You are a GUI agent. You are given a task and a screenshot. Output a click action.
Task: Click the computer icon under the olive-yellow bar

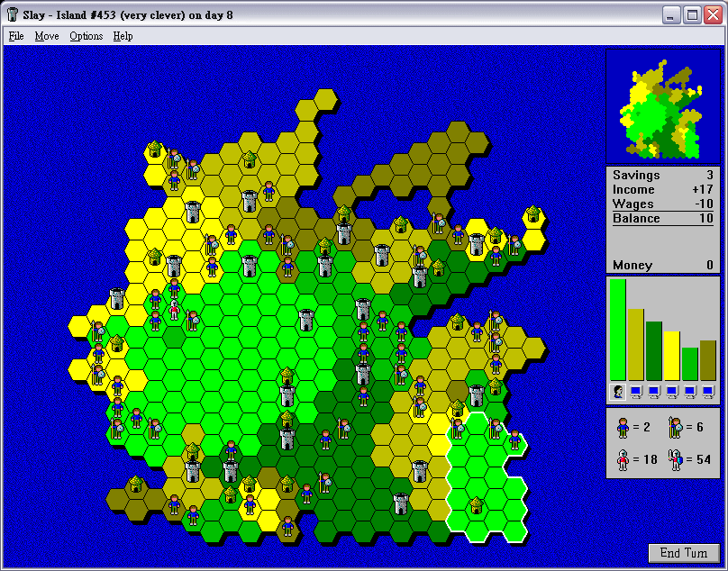[636, 393]
